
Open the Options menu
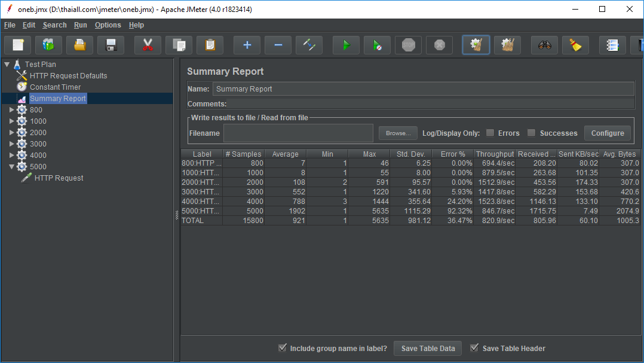108,25
